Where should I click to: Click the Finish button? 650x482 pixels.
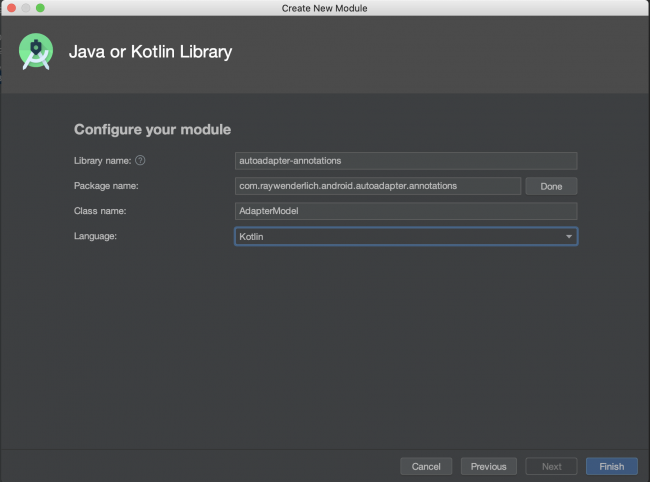(611, 466)
